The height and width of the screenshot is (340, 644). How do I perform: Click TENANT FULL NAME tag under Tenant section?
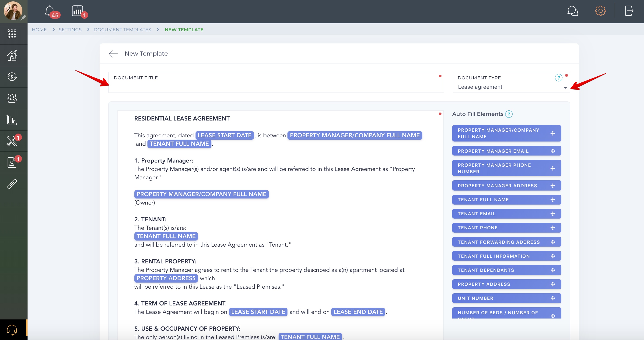(166, 236)
